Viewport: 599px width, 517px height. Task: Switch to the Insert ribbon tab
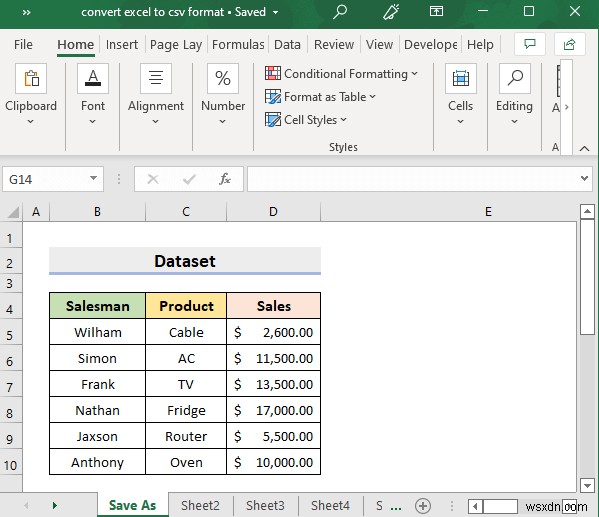[x=122, y=45]
